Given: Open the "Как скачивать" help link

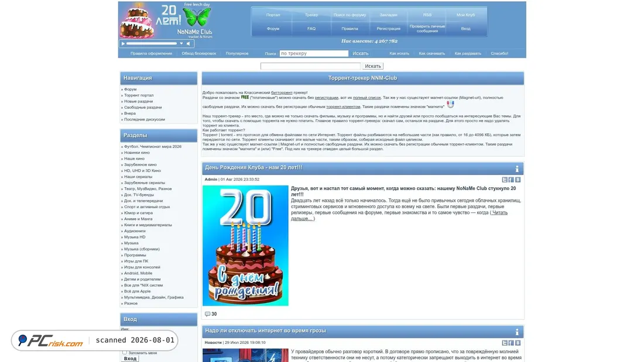Looking at the screenshot, I should (431, 53).
